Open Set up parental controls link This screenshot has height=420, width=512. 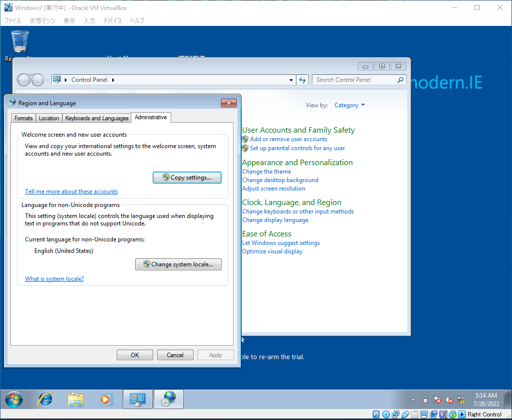297,148
